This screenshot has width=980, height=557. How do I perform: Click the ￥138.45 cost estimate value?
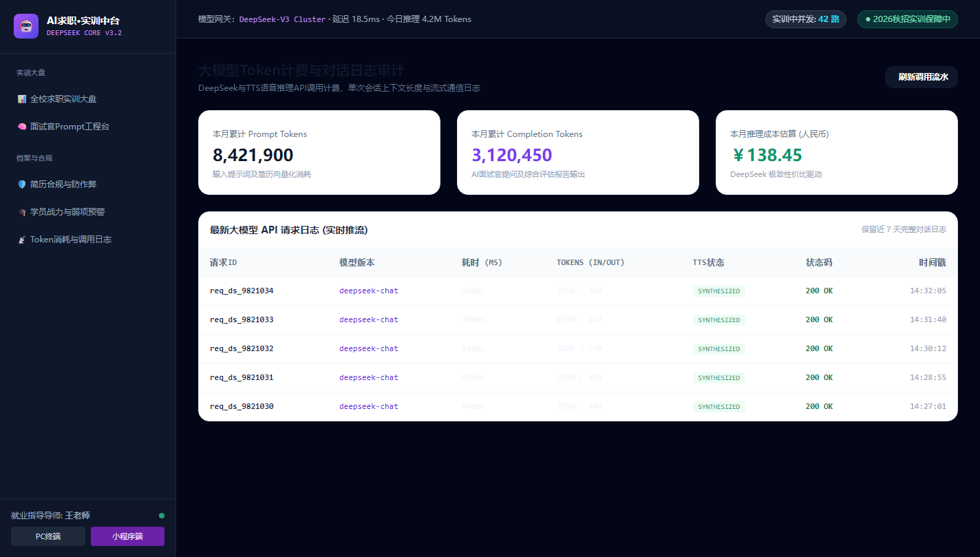click(x=766, y=155)
